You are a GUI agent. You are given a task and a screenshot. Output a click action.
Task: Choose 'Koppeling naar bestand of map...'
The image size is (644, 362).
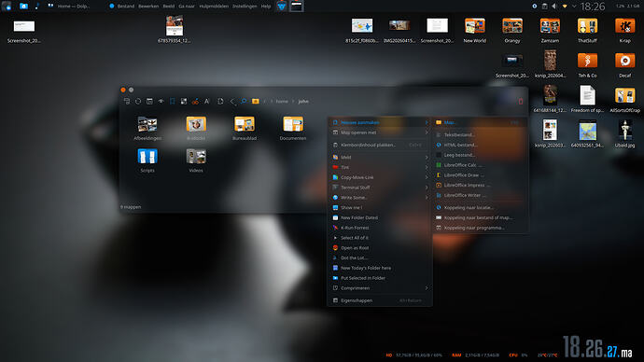point(480,217)
